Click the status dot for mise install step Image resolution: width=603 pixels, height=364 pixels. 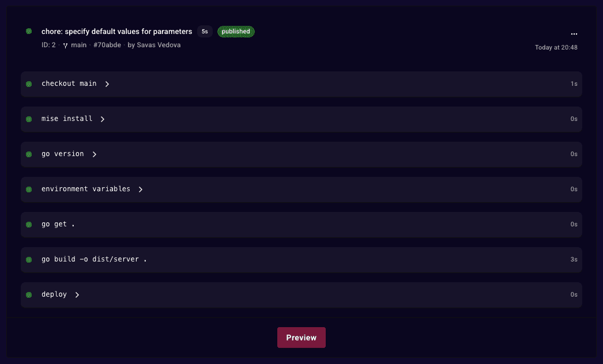click(x=29, y=119)
